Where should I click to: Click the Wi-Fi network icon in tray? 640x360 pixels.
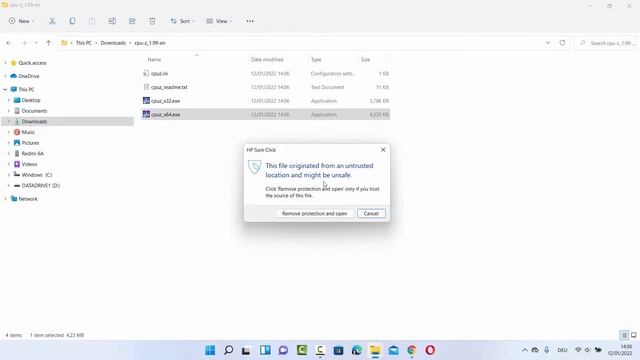578,350
